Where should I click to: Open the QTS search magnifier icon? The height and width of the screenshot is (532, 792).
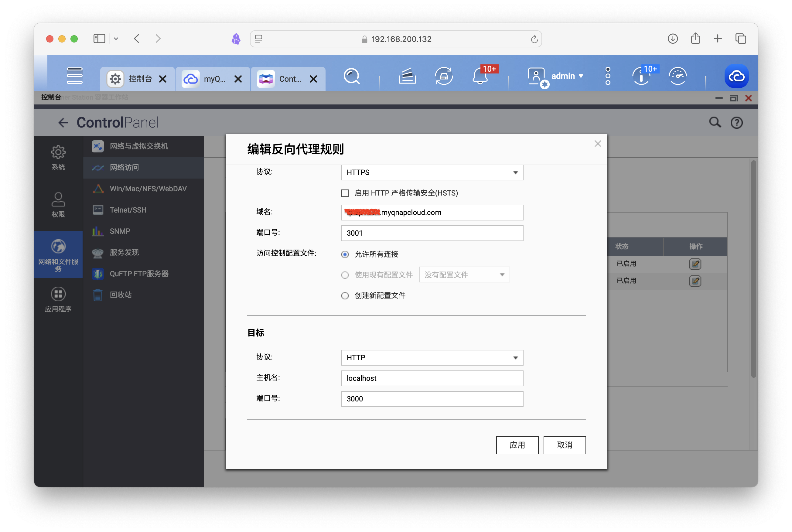tap(352, 76)
